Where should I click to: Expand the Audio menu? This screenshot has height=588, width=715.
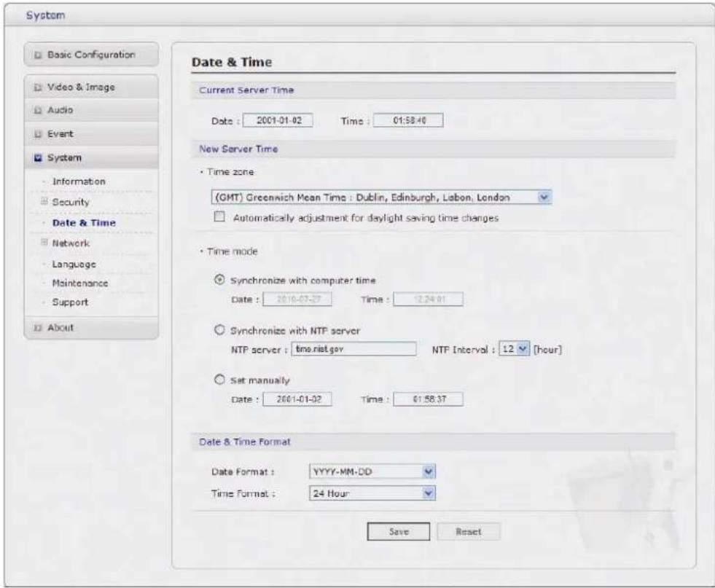[91, 110]
